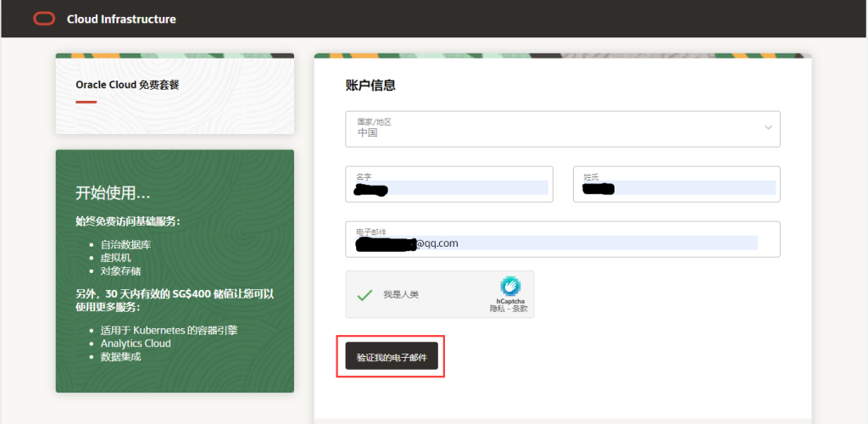
Task: Select the 自治数据库 list item
Action: tap(125, 245)
